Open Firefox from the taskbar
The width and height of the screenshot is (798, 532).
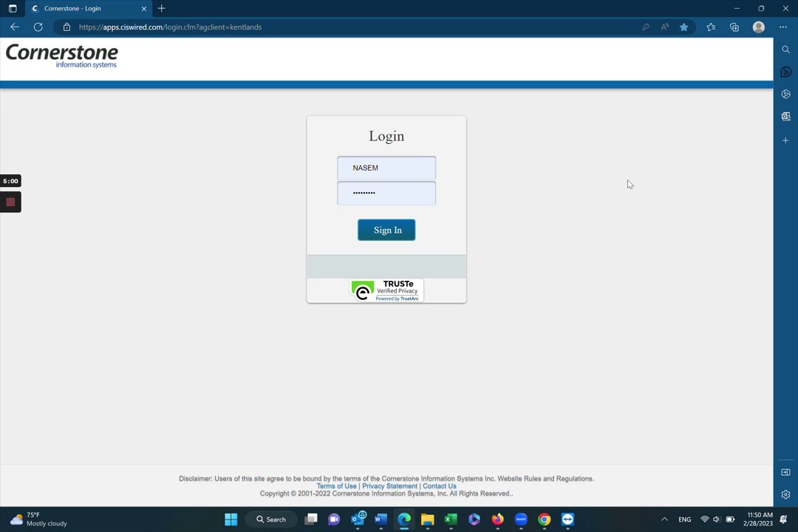(x=498, y=519)
